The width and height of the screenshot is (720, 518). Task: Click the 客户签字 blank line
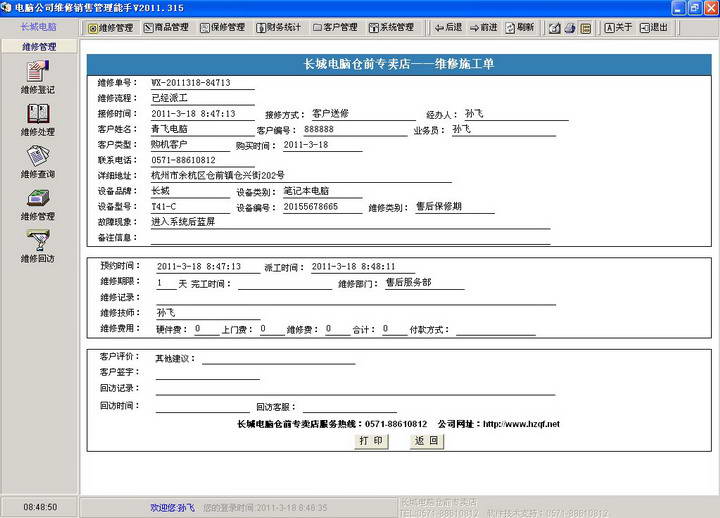[x=208, y=373]
